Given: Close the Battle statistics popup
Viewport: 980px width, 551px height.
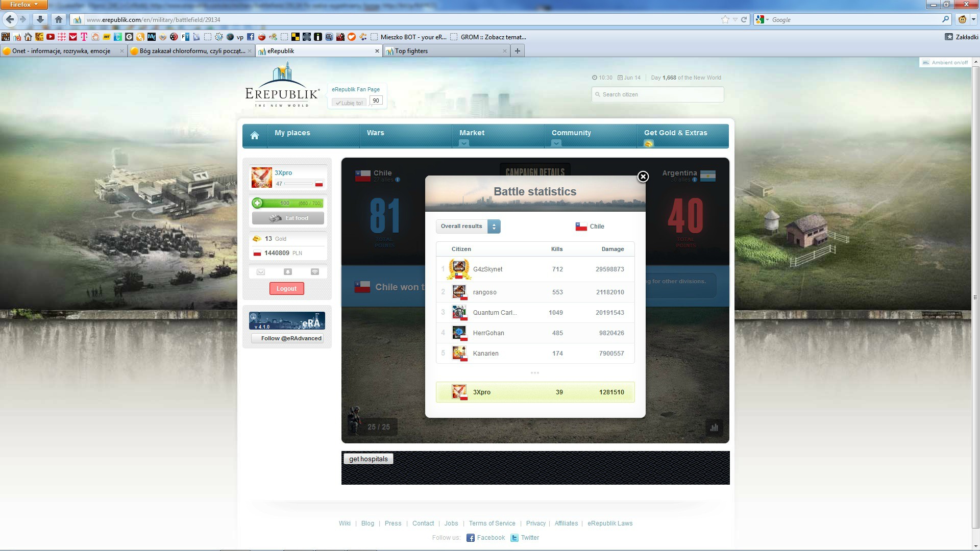Looking at the screenshot, I should (x=643, y=177).
